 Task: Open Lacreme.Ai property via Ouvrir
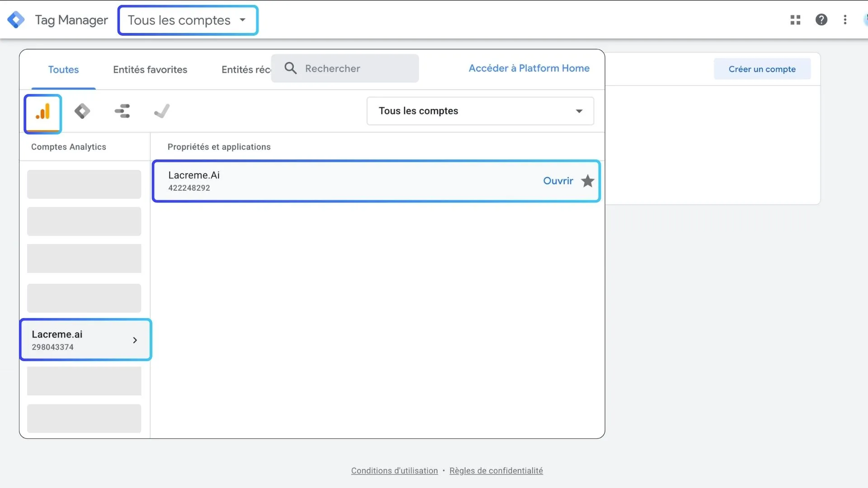(558, 181)
